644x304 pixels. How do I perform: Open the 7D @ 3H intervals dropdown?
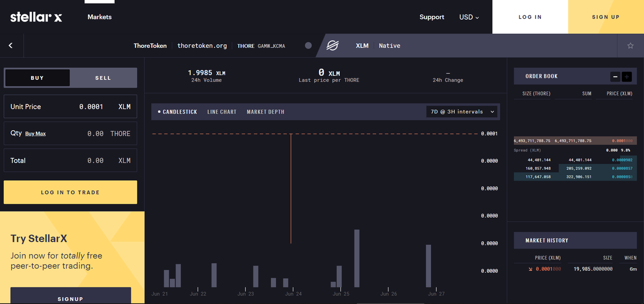pyautogui.click(x=462, y=112)
